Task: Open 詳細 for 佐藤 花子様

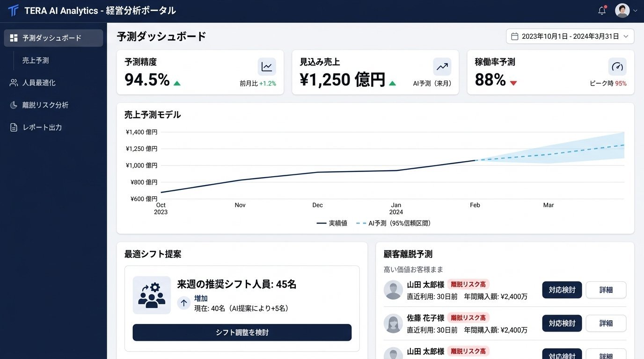Action: (x=606, y=323)
